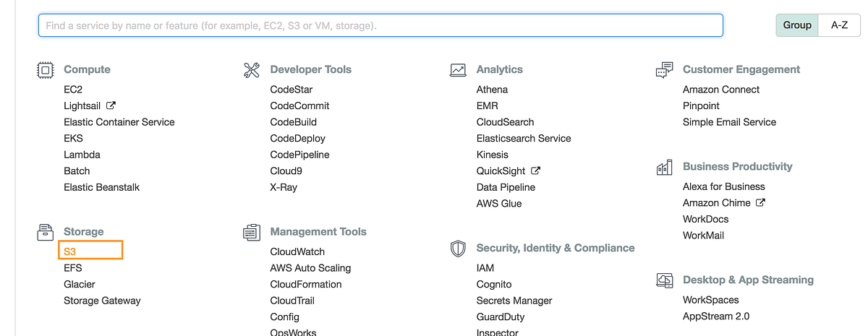Open Data Pipeline
Screen dimensions: 868x336
[506, 187]
